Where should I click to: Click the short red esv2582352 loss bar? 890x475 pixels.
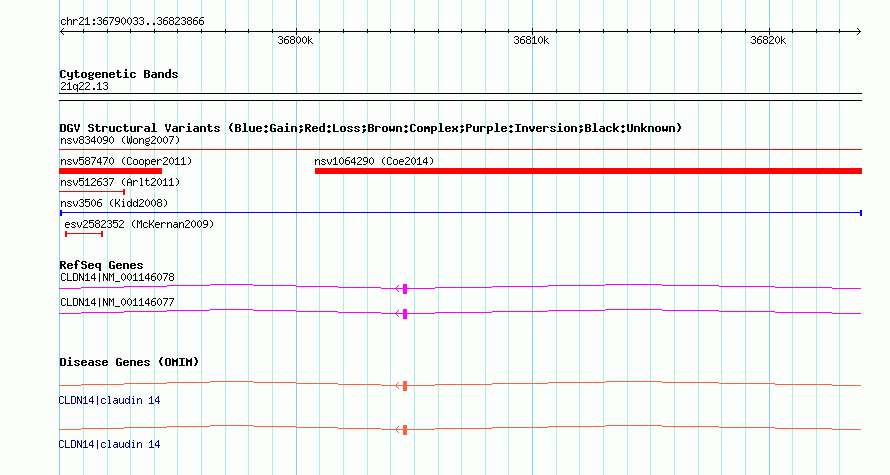pos(84,234)
